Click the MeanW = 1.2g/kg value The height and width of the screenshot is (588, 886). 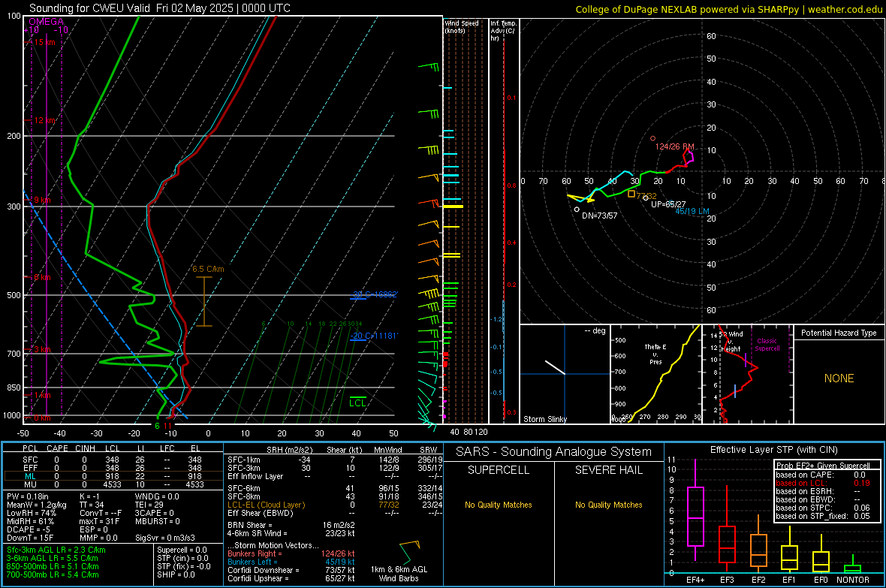pos(36,505)
